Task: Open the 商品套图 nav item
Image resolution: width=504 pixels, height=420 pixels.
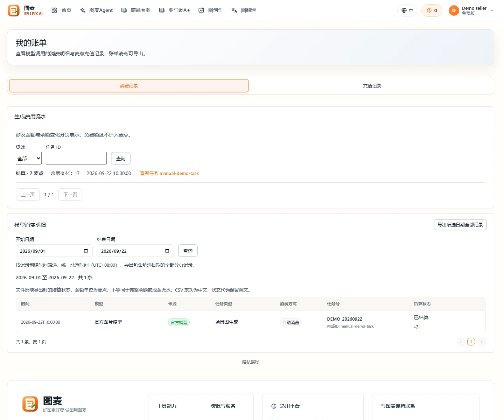Action: click(136, 10)
